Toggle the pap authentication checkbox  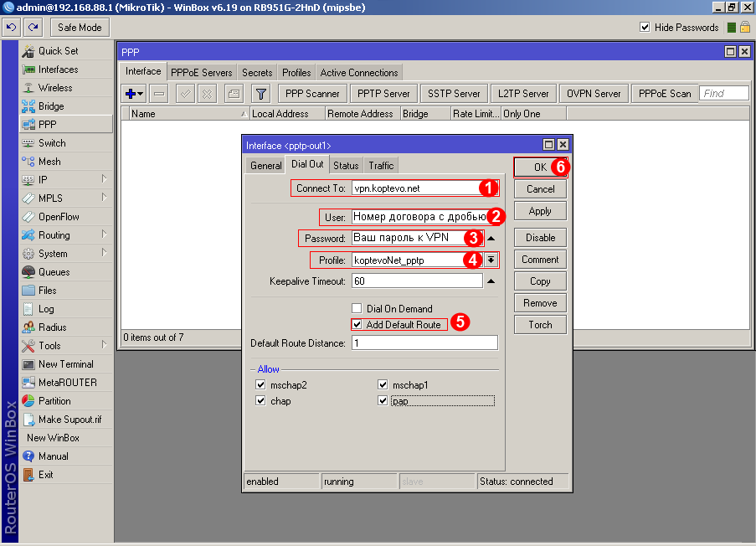(383, 401)
